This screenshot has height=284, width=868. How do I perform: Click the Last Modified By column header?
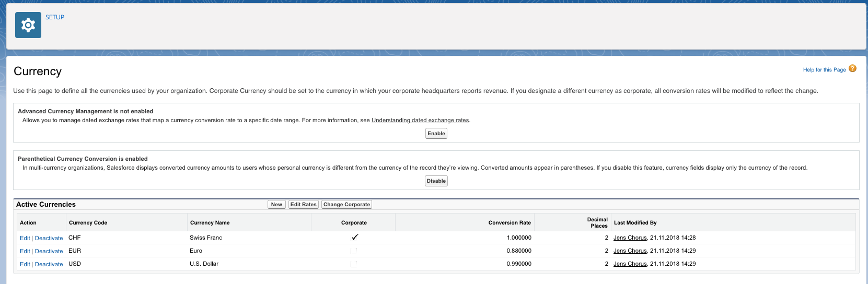tap(635, 222)
